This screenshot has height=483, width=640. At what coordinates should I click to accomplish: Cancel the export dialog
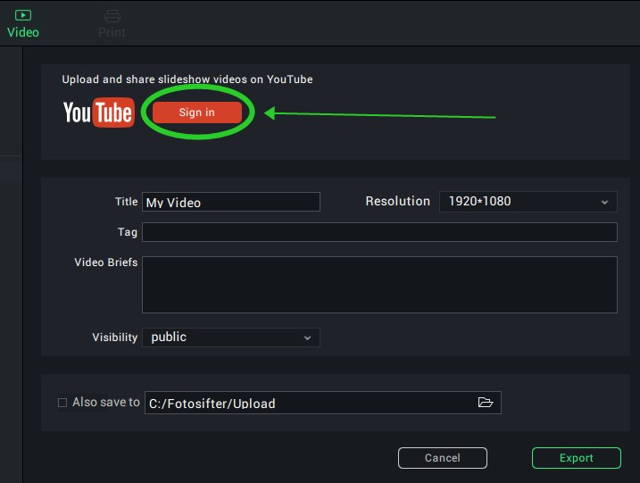coord(442,458)
